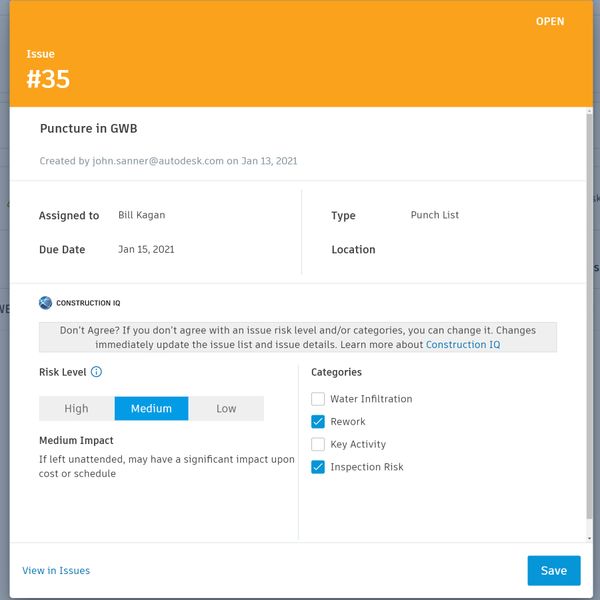Click the due date Jan 15, 2021
The height and width of the screenshot is (600, 600).
click(146, 249)
